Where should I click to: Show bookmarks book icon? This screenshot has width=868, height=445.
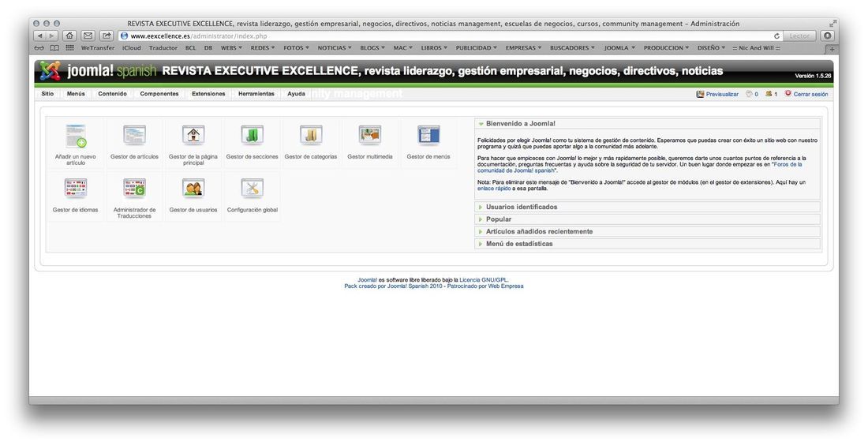pyautogui.click(x=54, y=47)
